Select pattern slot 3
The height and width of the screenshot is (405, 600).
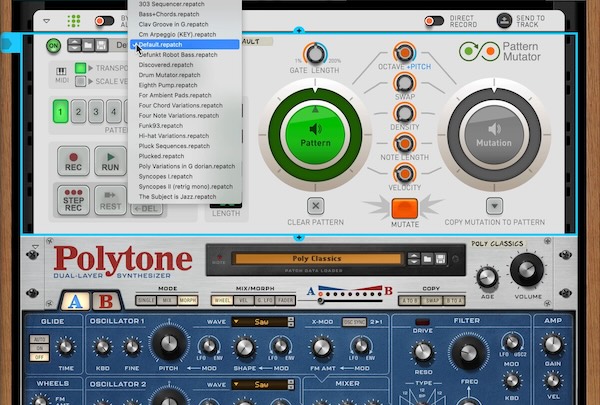click(96, 111)
